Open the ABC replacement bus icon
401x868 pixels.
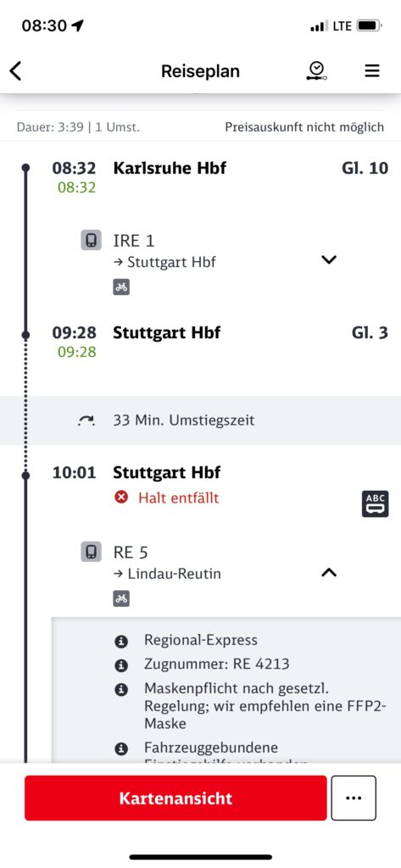tap(375, 504)
